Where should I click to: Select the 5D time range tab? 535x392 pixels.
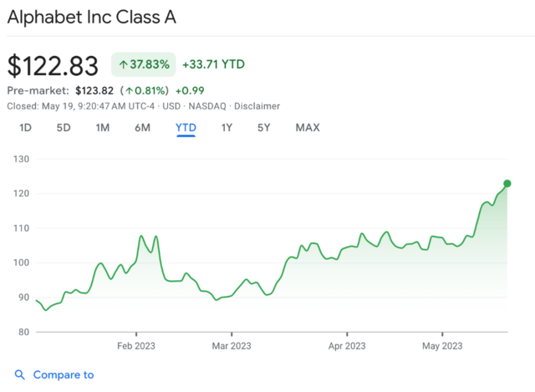pyautogui.click(x=64, y=128)
